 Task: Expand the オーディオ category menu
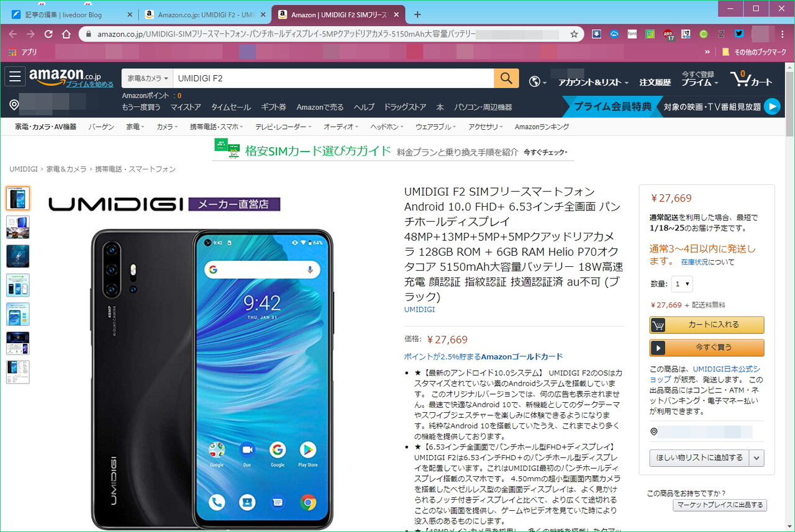tap(341, 127)
